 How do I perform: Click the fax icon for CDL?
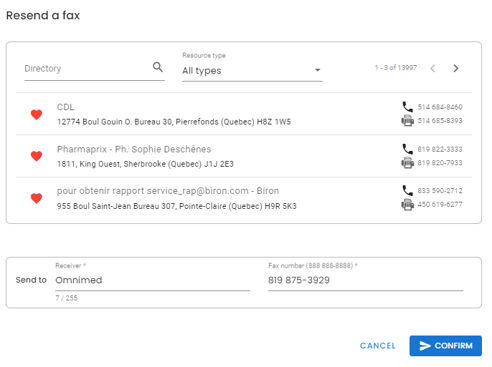407,120
